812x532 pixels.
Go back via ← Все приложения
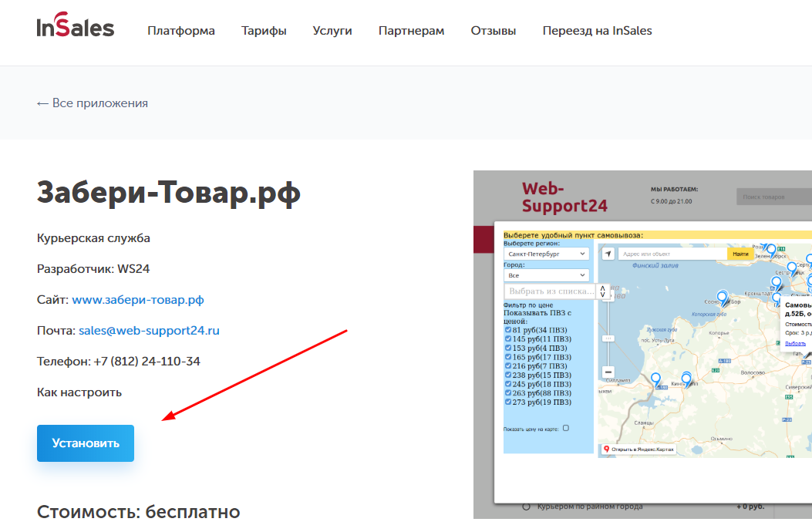click(x=93, y=103)
